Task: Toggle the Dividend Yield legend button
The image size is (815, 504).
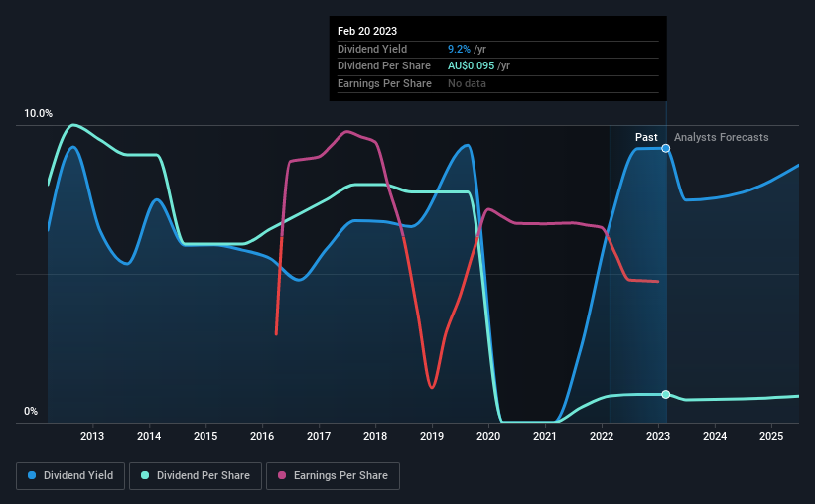Action: coord(70,476)
